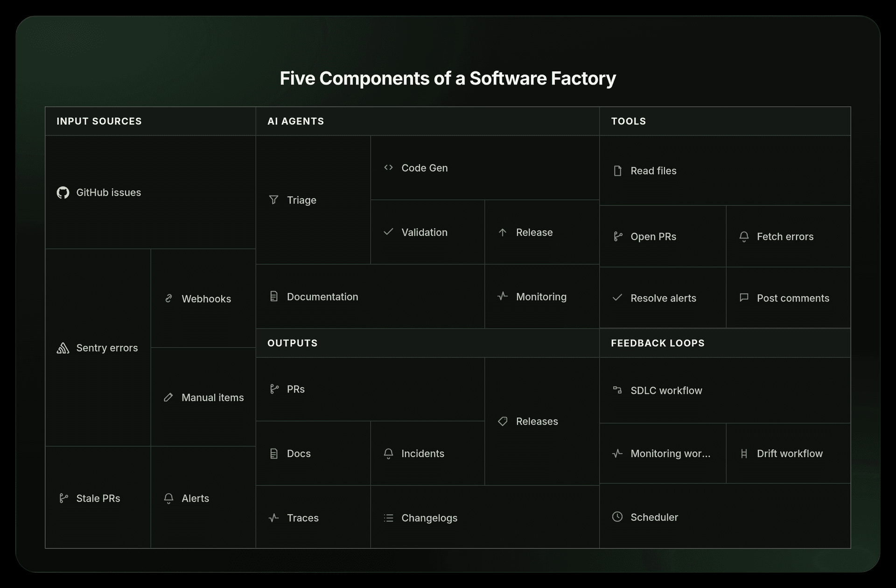Click the tag icon next to Releases

pyautogui.click(x=503, y=421)
